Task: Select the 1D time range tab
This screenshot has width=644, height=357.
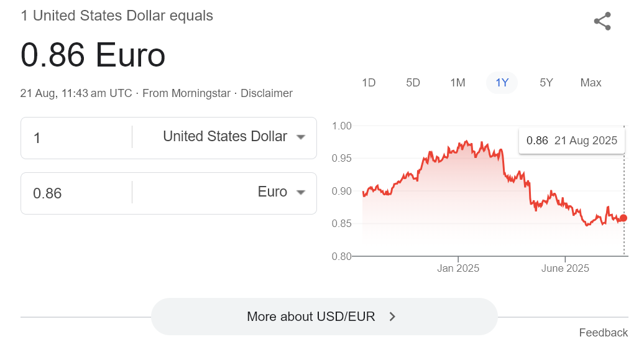Action: (x=369, y=83)
